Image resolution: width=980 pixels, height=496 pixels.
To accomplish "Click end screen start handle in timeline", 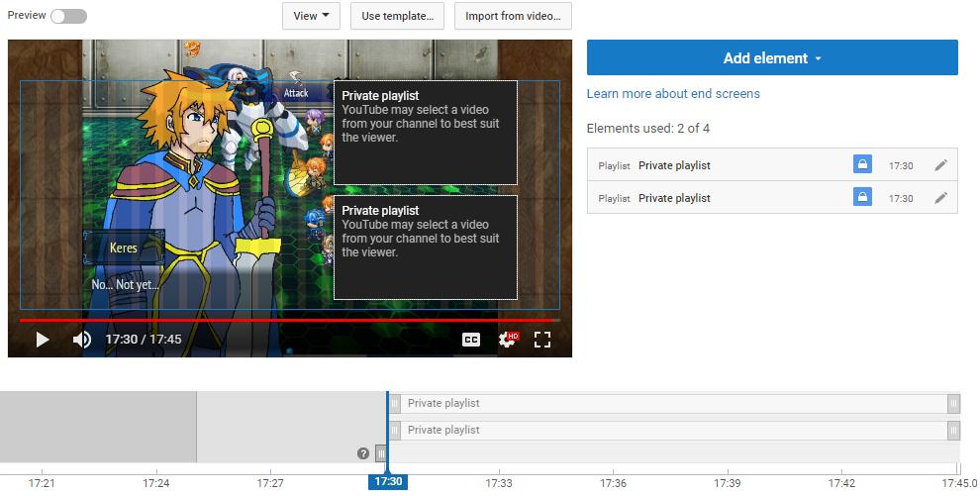I will pyautogui.click(x=381, y=453).
